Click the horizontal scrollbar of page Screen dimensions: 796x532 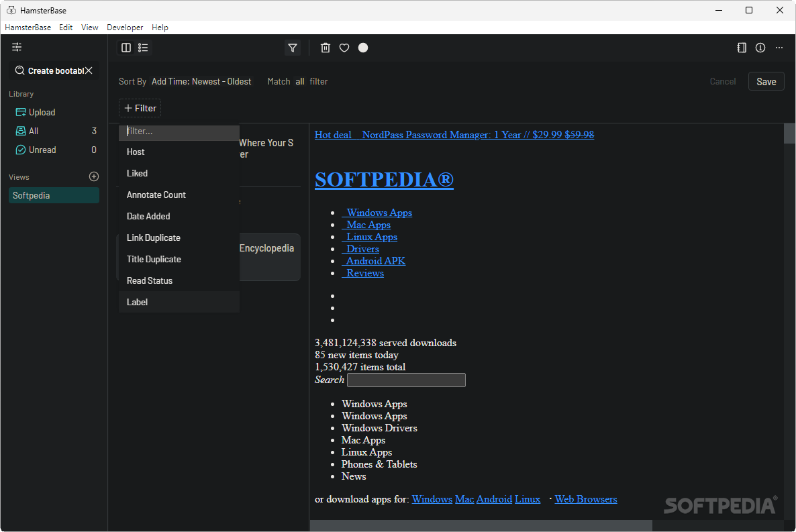481,525
